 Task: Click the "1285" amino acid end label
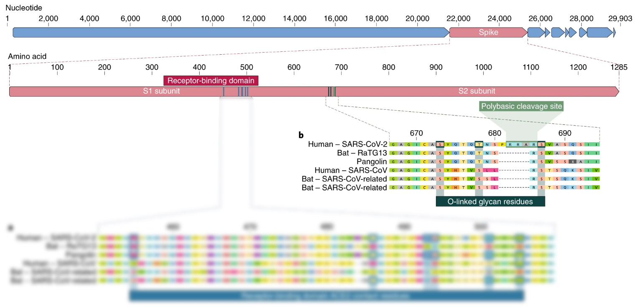pos(619,67)
